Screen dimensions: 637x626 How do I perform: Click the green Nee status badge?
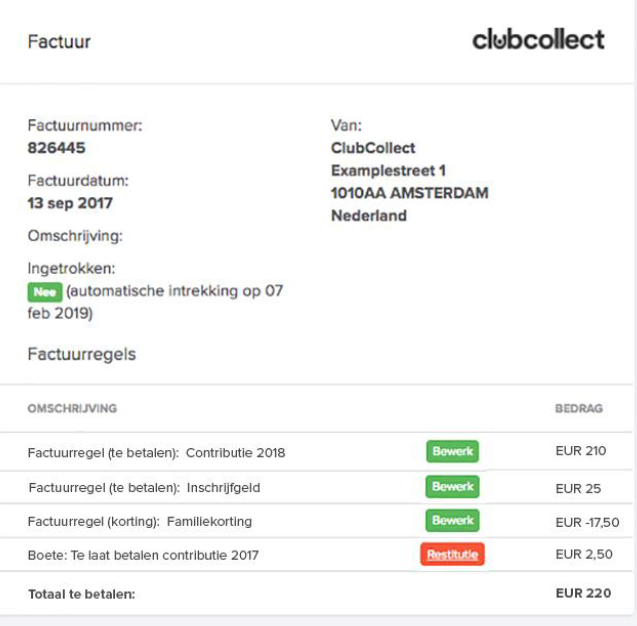45,292
